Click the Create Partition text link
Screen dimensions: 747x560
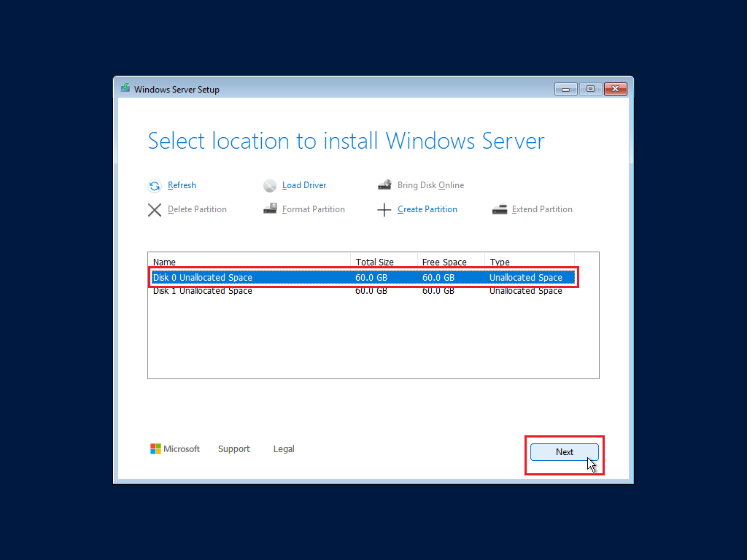427,209
